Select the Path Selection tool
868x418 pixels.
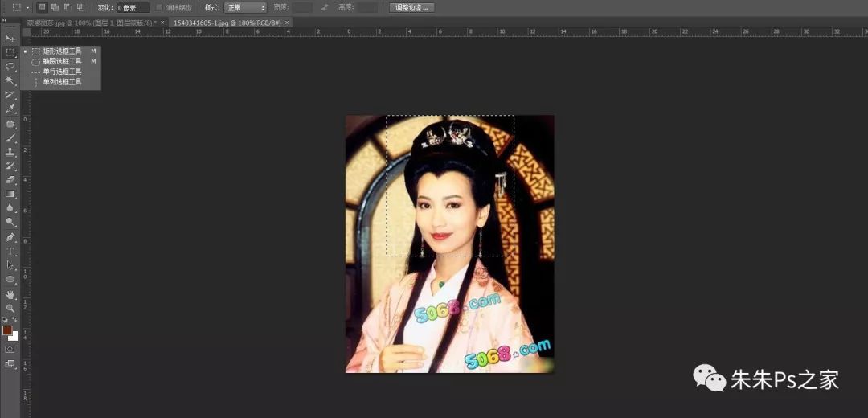[10, 265]
